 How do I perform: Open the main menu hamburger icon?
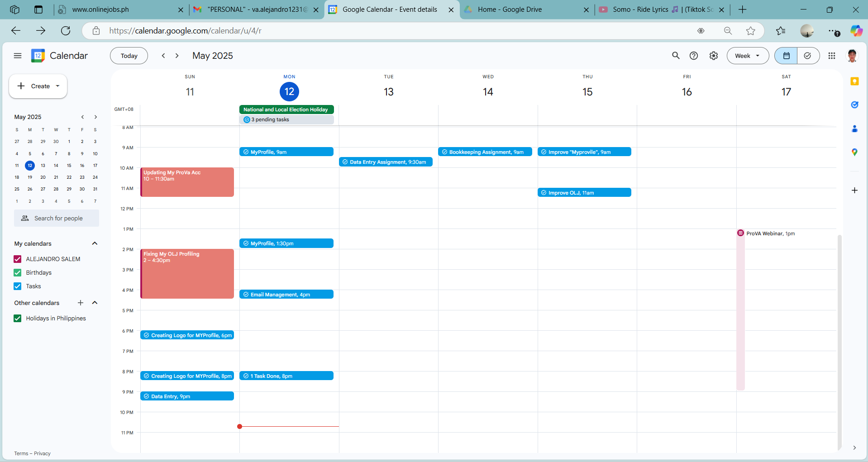(18, 56)
